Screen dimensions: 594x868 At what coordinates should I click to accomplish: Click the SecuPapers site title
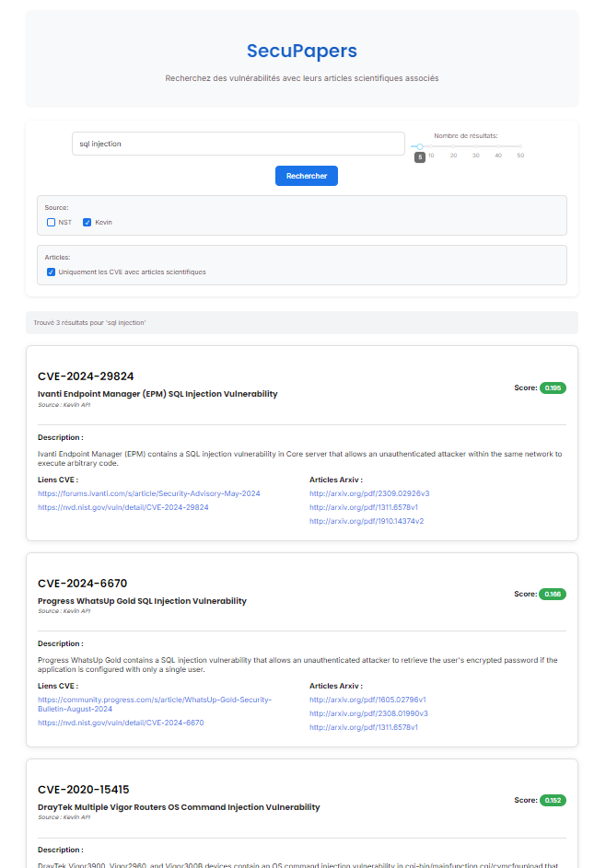pyautogui.click(x=301, y=52)
